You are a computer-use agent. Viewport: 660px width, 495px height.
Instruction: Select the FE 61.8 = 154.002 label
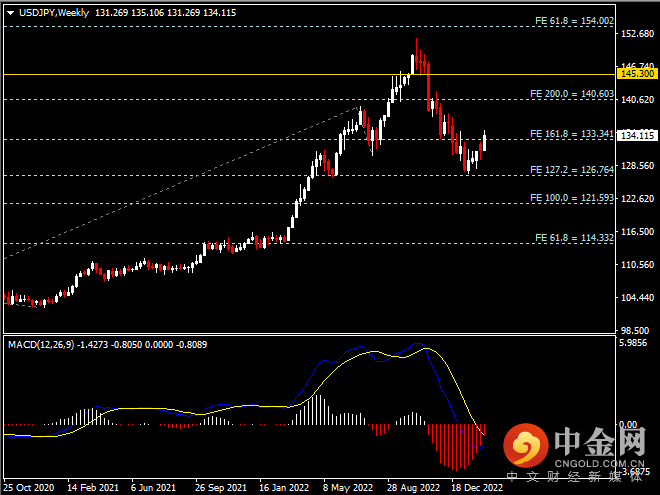(x=573, y=20)
